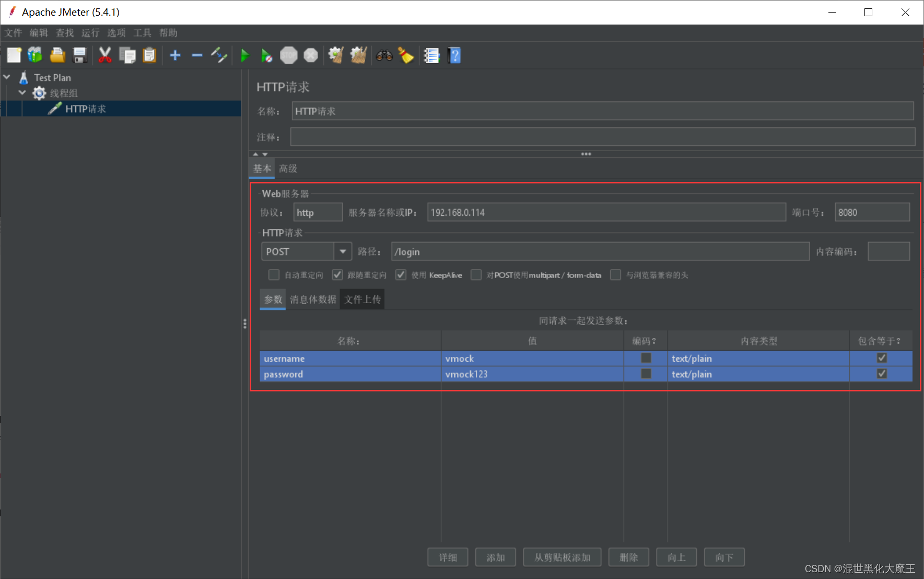Click the 内容编码 input field

click(x=888, y=251)
